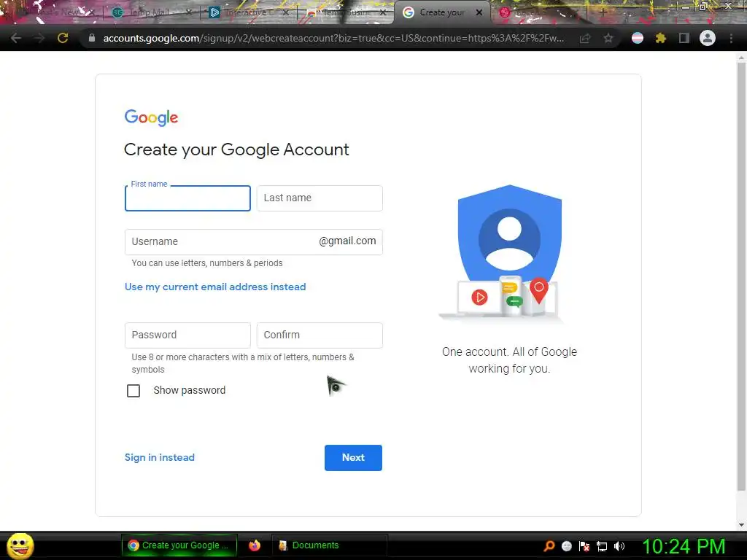
Task: Focus the First name input field
Action: click(x=187, y=198)
